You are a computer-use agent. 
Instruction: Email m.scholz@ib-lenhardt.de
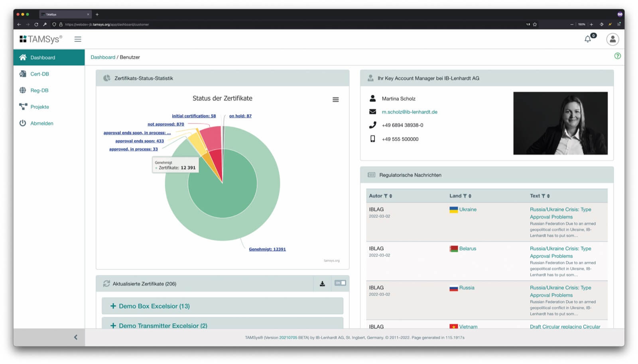tap(410, 112)
